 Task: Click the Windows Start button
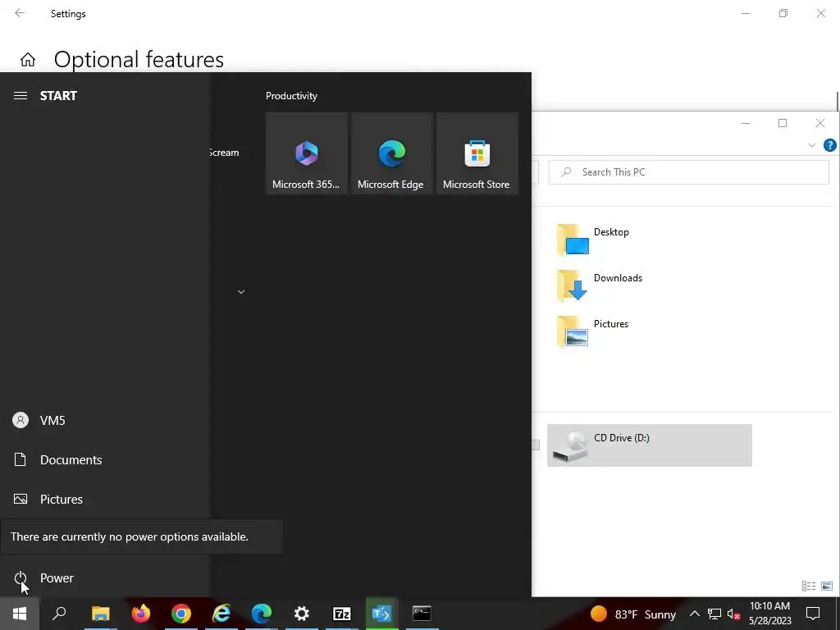(x=20, y=614)
